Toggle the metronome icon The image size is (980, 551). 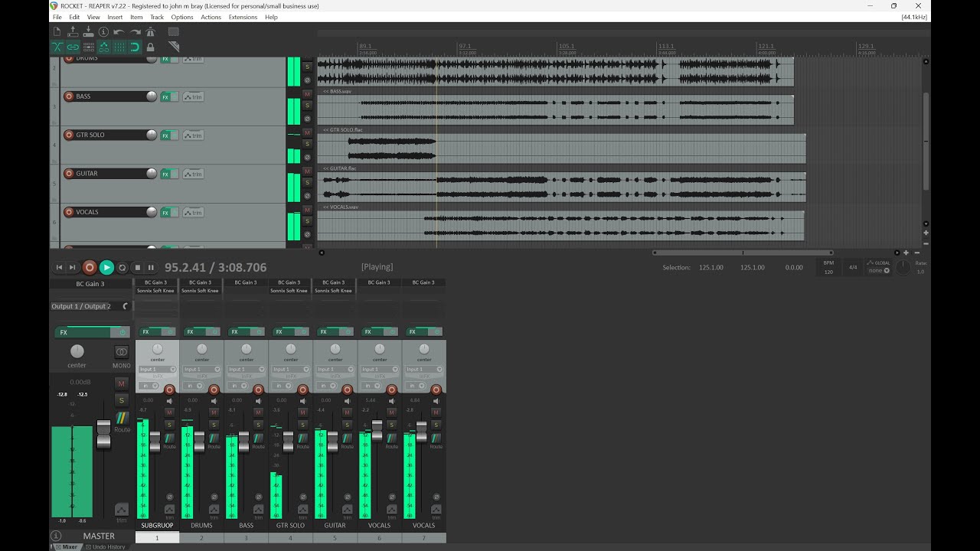(150, 31)
